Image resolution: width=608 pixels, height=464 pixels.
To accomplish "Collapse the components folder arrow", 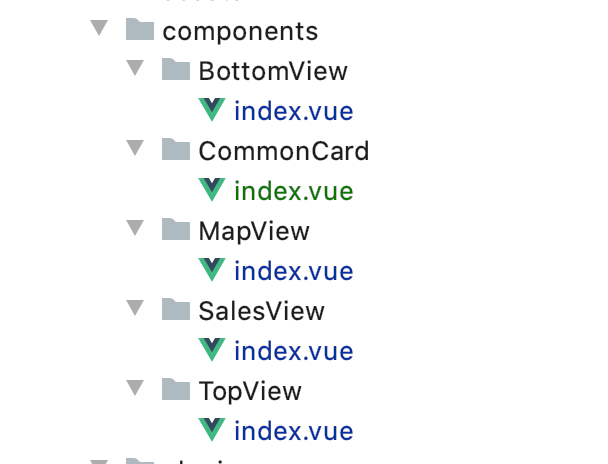I will tap(99, 28).
